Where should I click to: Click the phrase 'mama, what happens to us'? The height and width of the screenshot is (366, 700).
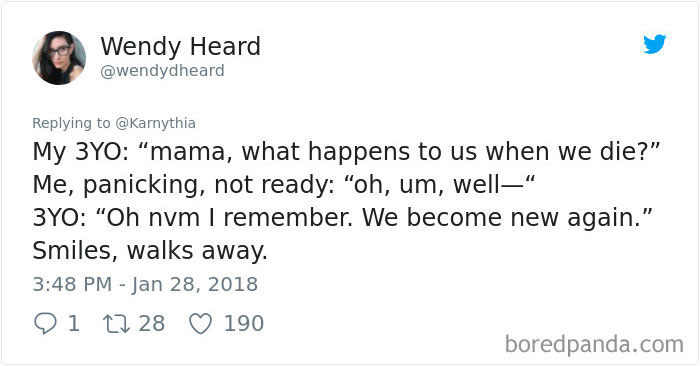coord(279,152)
